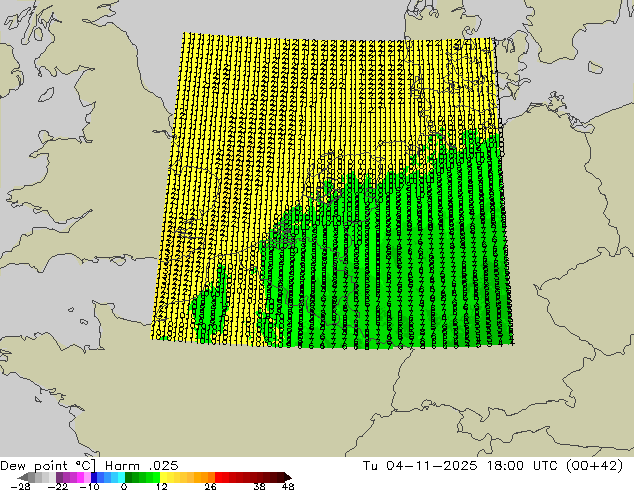Image resolution: width=634 pixels, height=490 pixels.
Task: Click the darkest maroon arrow tip of the legend
Action: pos(288,477)
